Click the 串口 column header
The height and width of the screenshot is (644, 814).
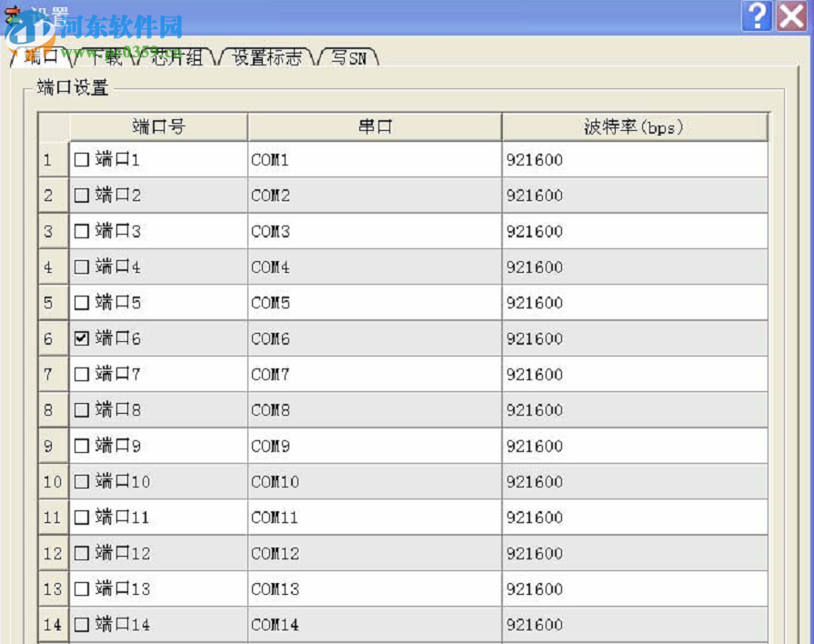coord(373,127)
